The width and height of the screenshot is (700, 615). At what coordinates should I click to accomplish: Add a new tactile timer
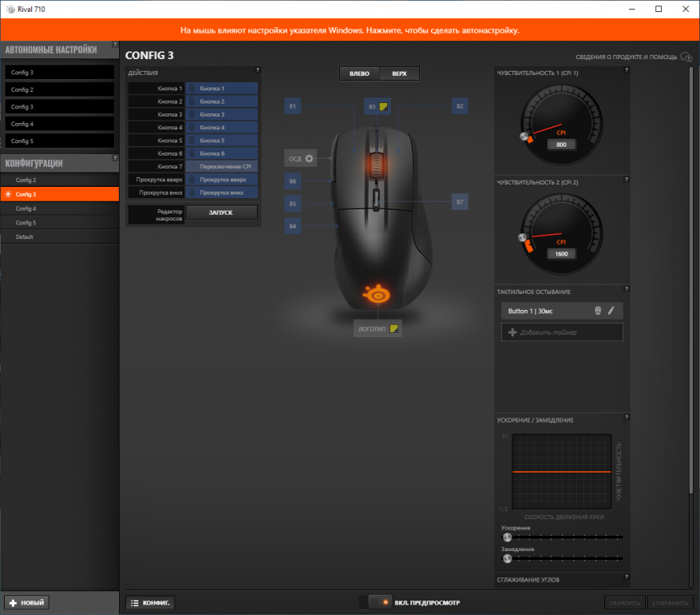[562, 331]
